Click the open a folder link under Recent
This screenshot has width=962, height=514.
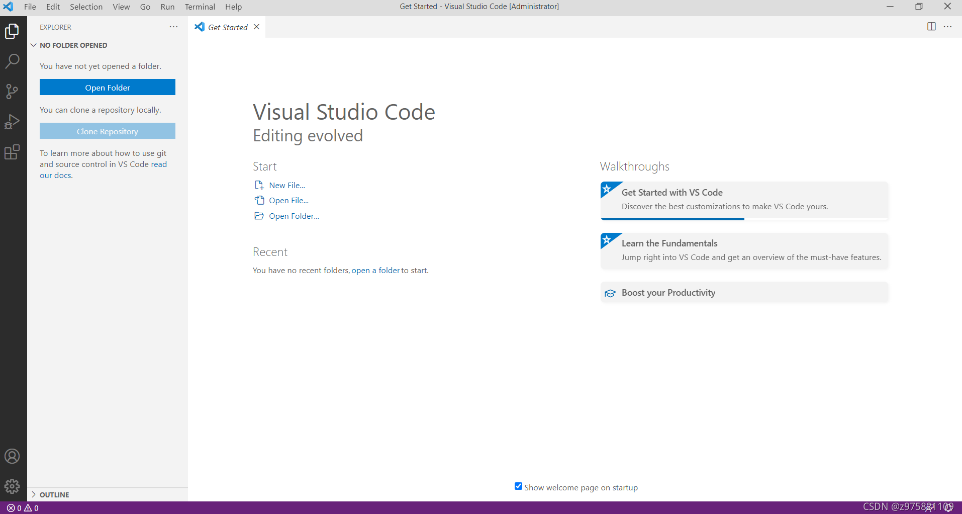click(375, 270)
